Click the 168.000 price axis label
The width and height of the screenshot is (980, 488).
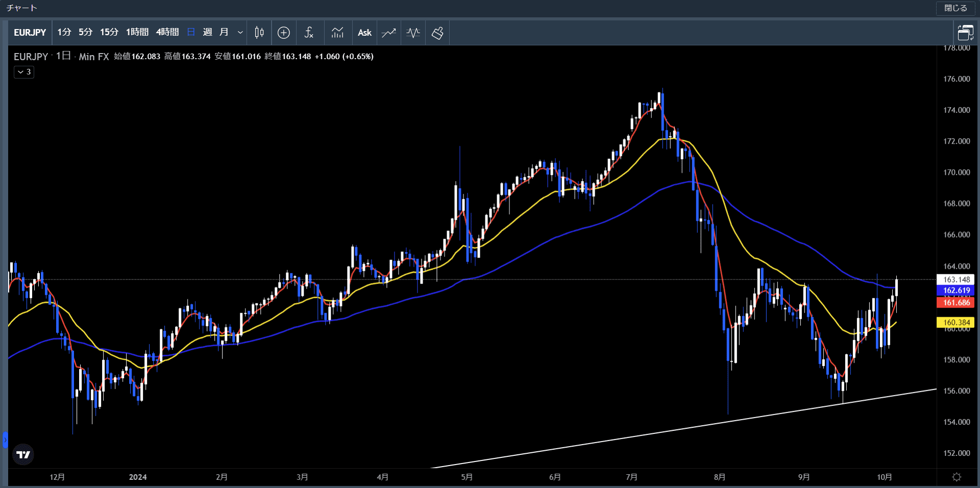point(957,203)
